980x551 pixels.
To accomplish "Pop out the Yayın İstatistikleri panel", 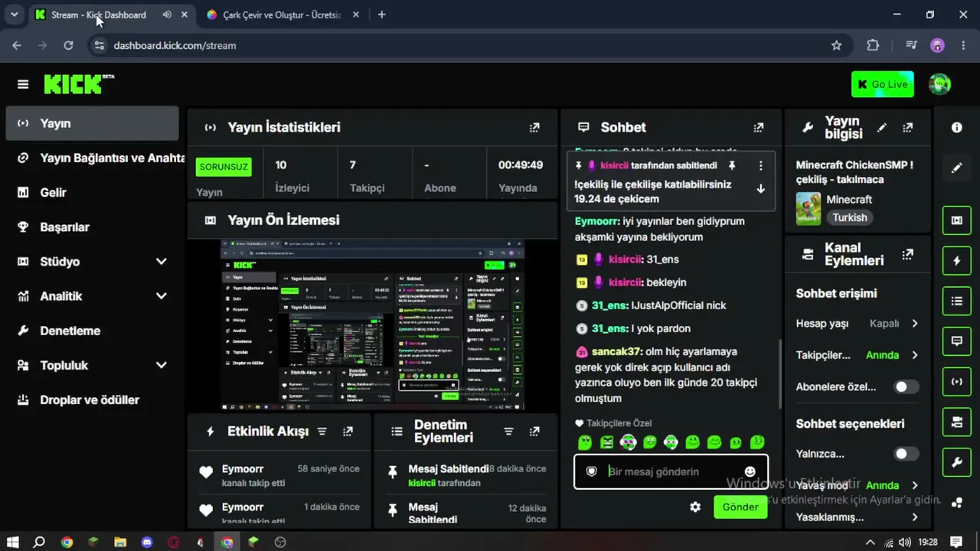I will pyautogui.click(x=534, y=128).
